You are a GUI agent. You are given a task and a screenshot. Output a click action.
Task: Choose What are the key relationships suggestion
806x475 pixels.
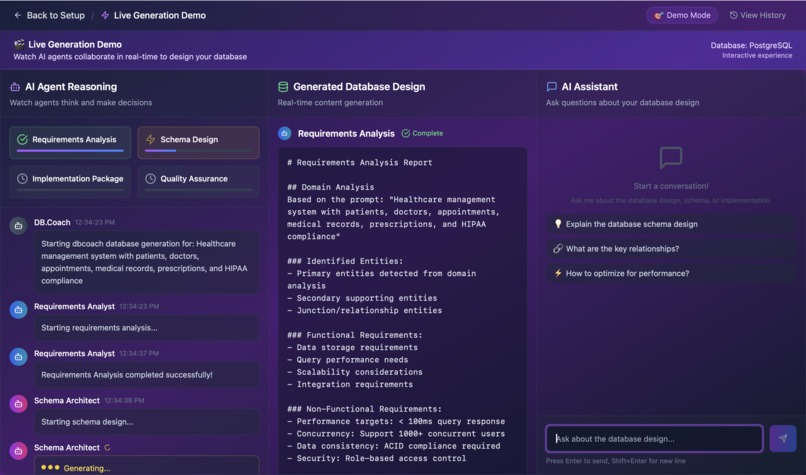(x=671, y=249)
